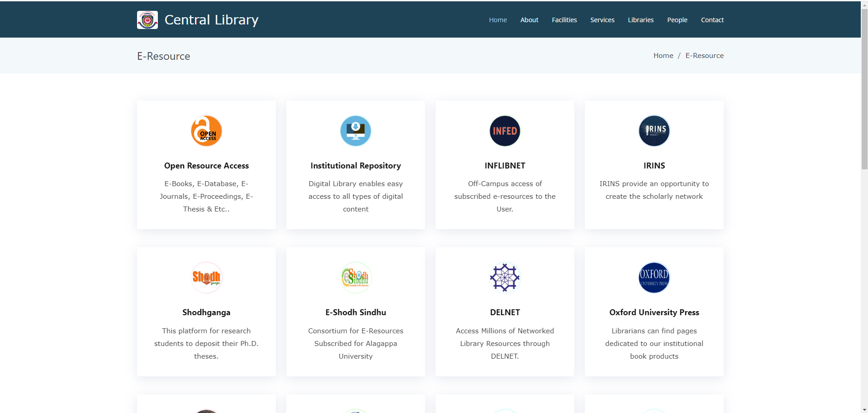Open the Shodhganga heading link
868x413 pixels.
tap(206, 312)
